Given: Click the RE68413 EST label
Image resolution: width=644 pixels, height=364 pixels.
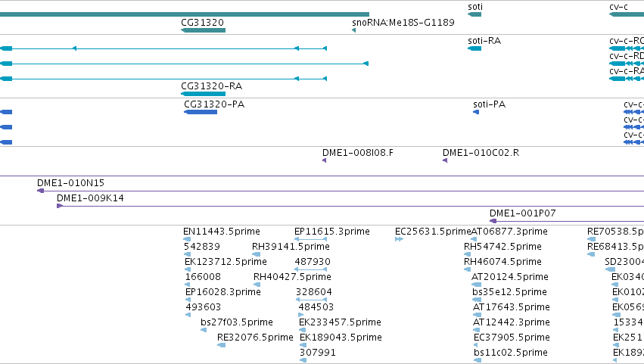Looking at the screenshot, I should [x=615, y=247].
